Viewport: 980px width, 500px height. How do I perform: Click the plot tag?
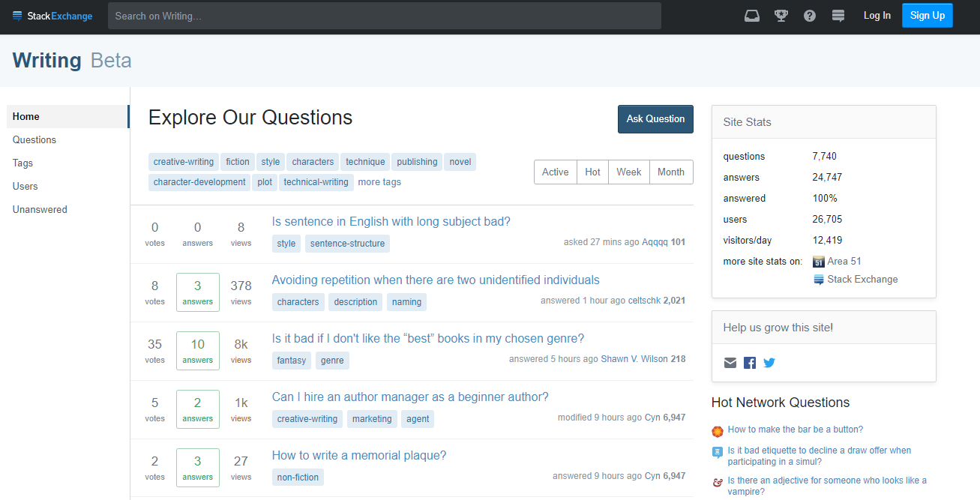tap(265, 182)
